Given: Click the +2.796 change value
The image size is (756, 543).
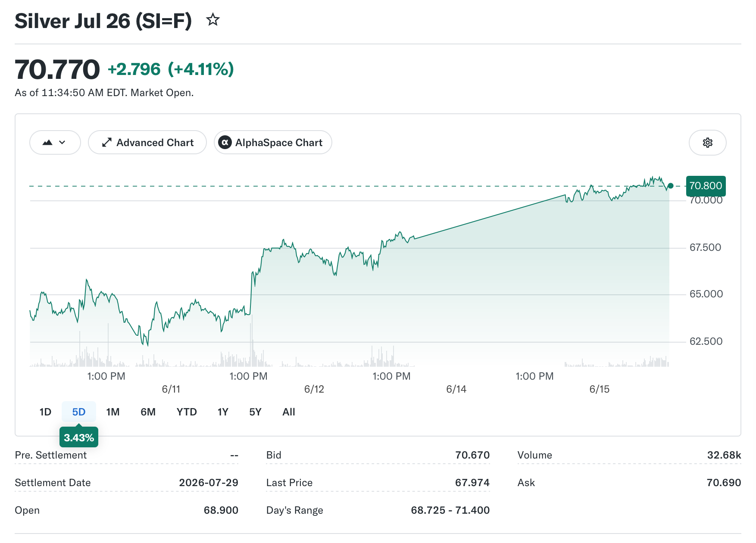Looking at the screenshot, I should coord(134,69).
